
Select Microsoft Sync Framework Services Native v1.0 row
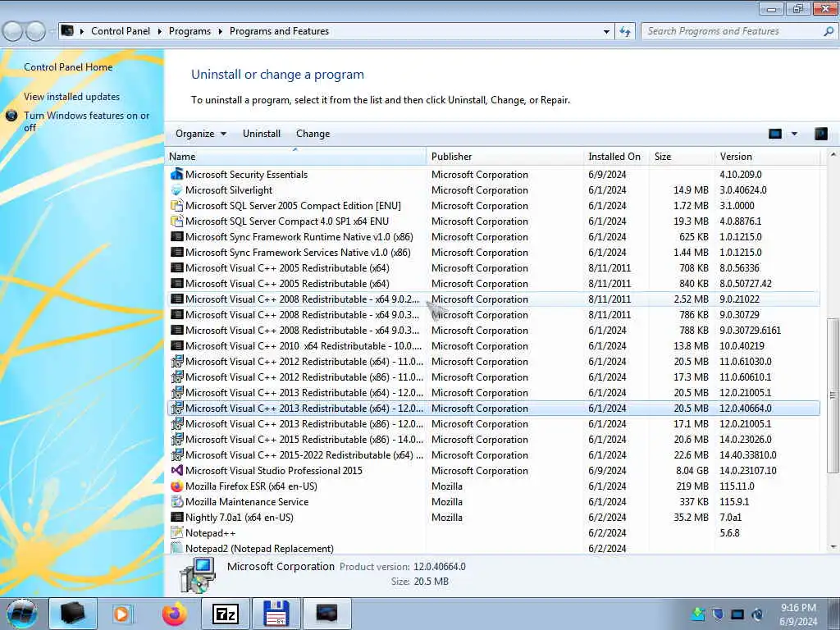[x=493, y=253]
